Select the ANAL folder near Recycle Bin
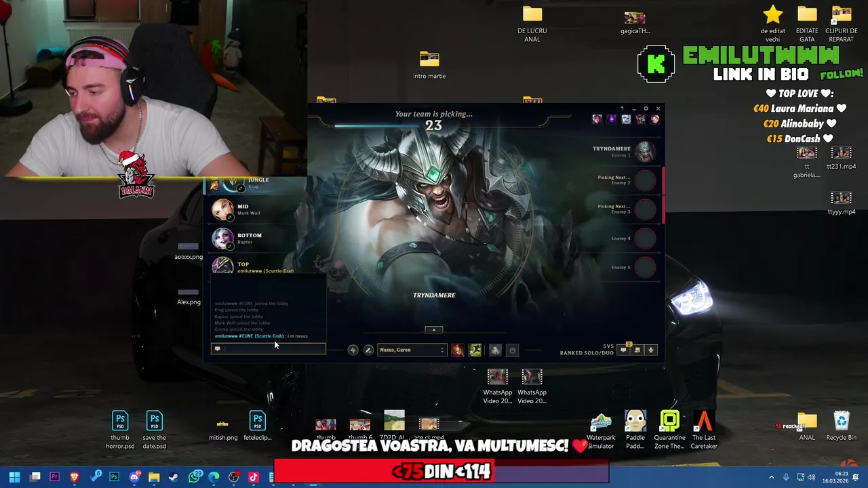Viewport: 868px width, 488px height. coord(807,427)
